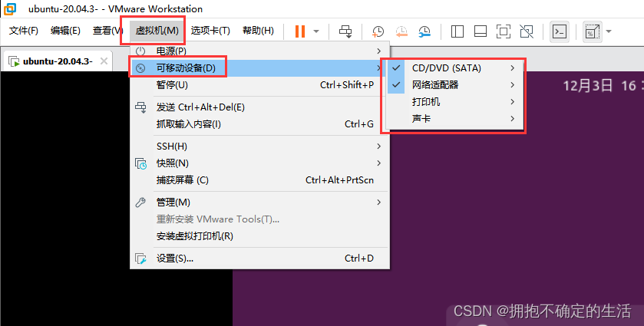Expand the 电源(P) submenu

[259, 51]
